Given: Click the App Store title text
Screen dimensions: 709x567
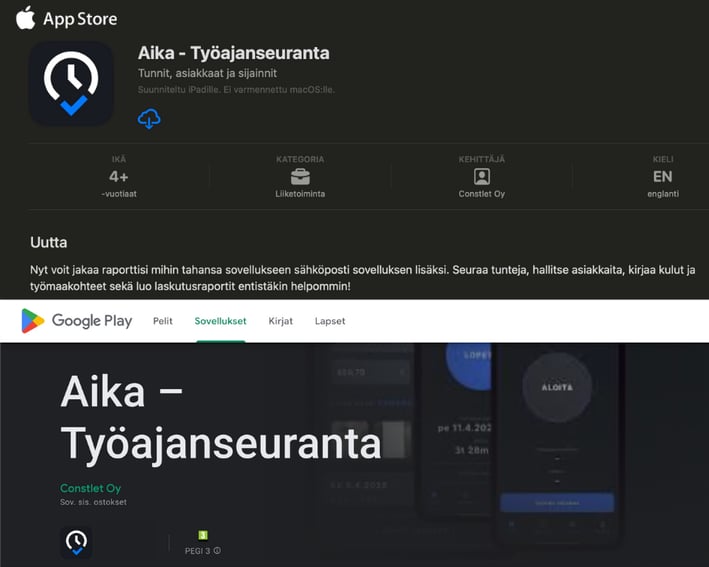Looking at the screenshot, I should 80,19.
